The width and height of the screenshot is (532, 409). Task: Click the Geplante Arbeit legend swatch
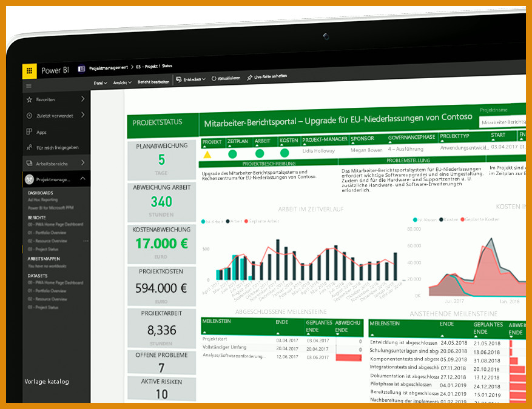[246, 221]
